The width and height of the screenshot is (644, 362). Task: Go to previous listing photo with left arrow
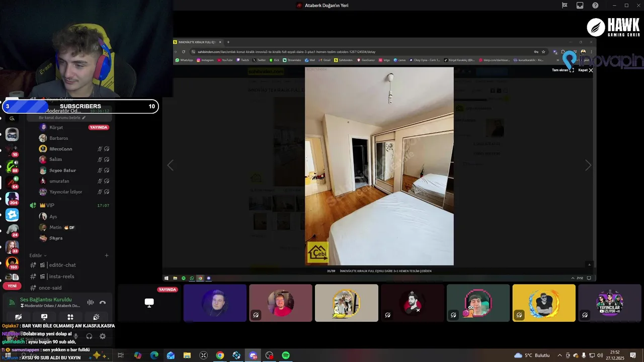pyautogui.click(x=170, y=165)
